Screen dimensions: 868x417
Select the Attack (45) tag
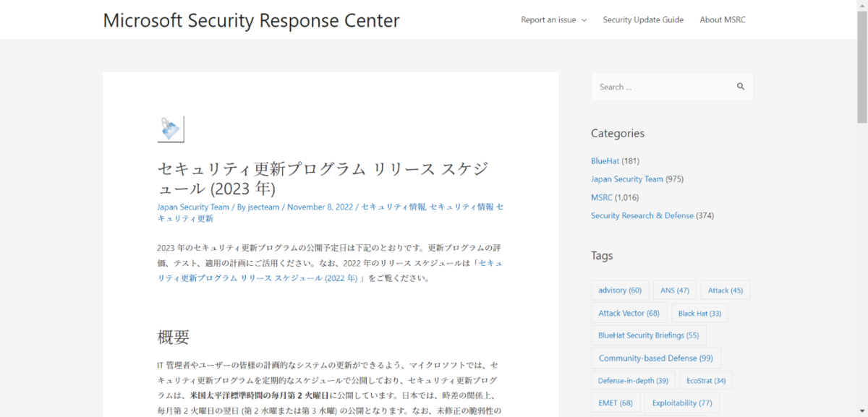(x=726, y=290)
